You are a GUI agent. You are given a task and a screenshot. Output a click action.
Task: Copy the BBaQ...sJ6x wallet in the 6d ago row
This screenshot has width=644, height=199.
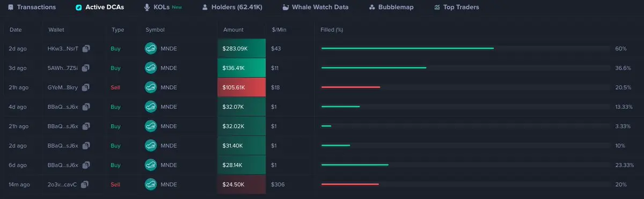pyautogui.click(x=86, y=165)
